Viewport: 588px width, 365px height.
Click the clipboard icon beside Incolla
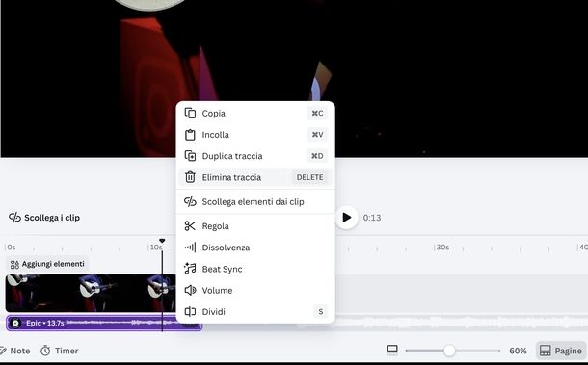(190, 135)
